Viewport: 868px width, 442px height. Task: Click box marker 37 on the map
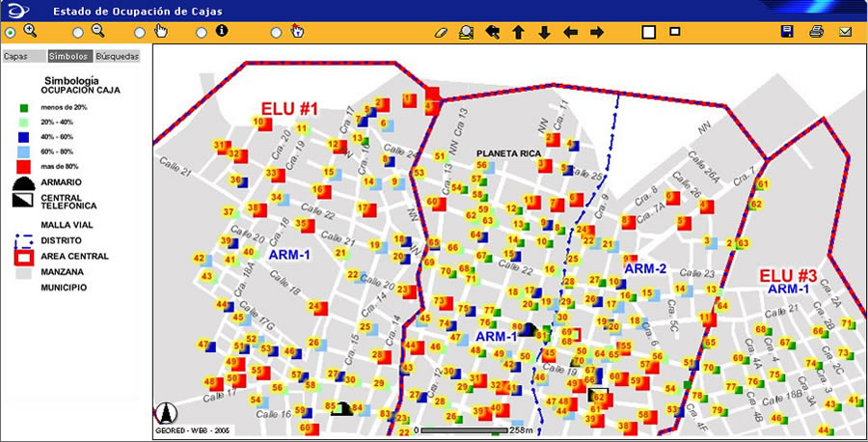(x=229, y=212)
